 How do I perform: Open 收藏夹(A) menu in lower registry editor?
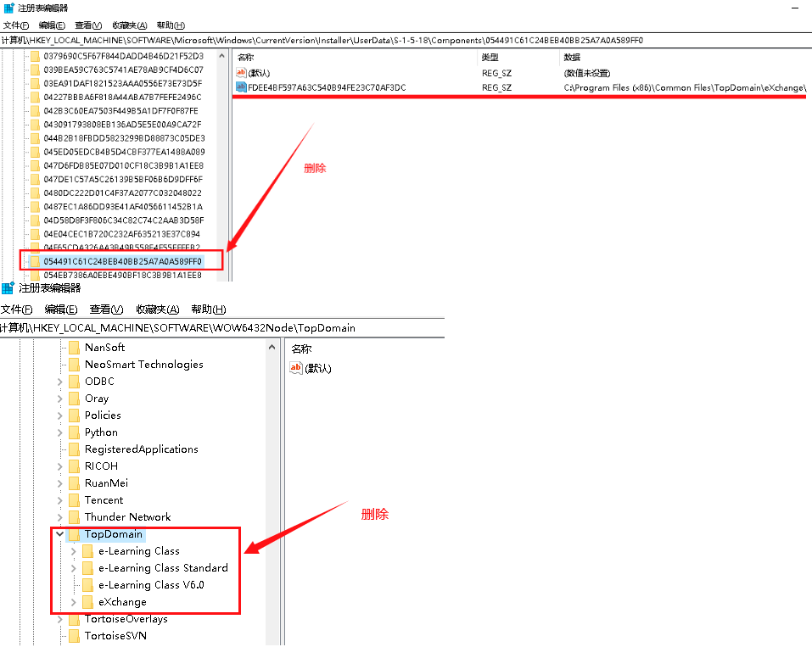click(x=158, y=310)
